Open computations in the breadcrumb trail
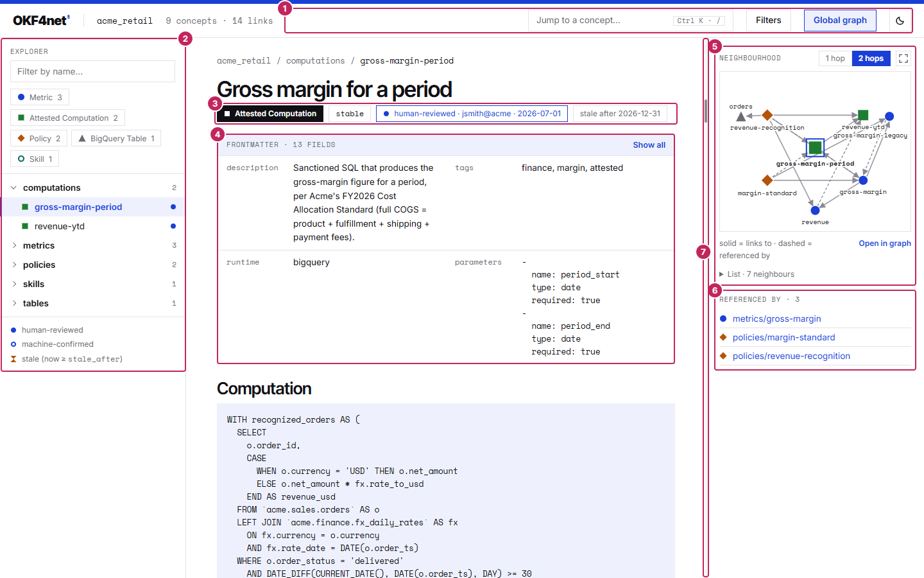924x578 pixels. tap(315, 61)
